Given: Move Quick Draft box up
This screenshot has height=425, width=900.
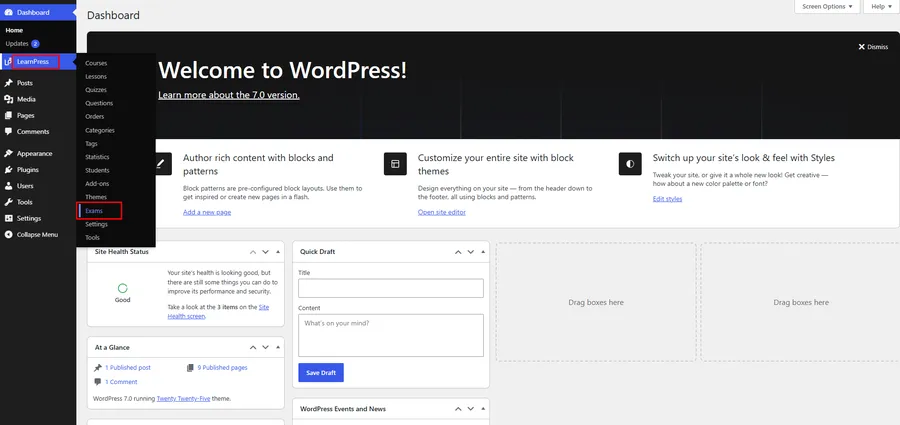Looking at the screenshot, I should coord(458,252).
